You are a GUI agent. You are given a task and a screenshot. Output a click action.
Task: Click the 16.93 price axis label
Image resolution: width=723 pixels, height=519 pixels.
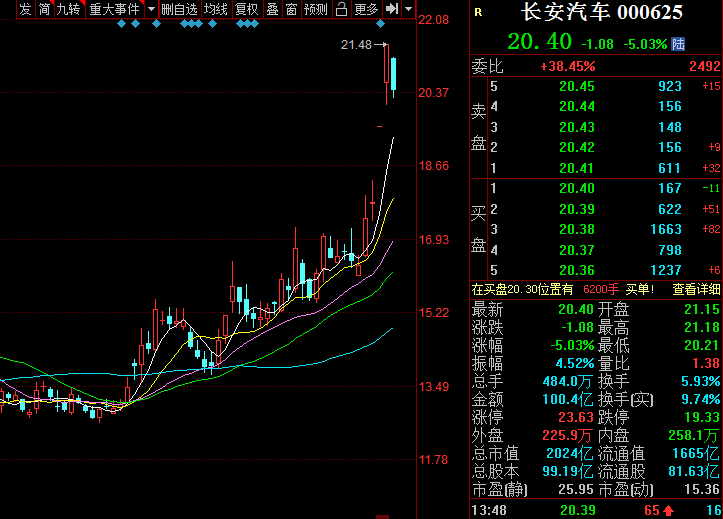pos(433,240)
